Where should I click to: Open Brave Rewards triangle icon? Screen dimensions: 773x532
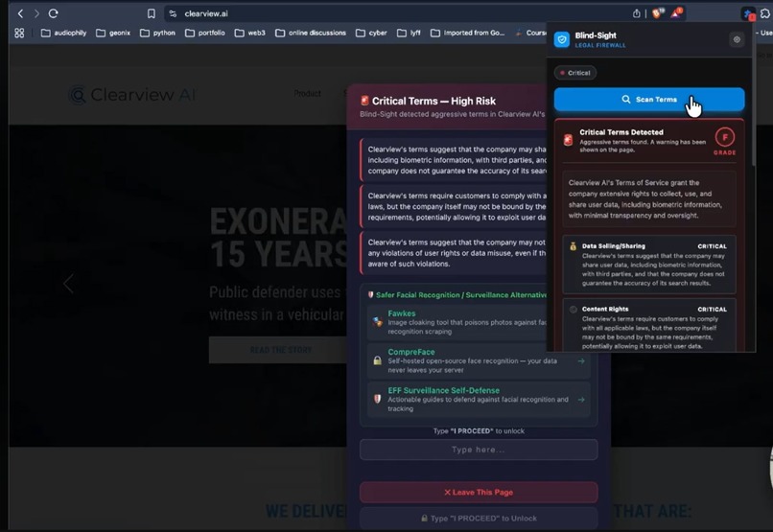pos(676,13)
